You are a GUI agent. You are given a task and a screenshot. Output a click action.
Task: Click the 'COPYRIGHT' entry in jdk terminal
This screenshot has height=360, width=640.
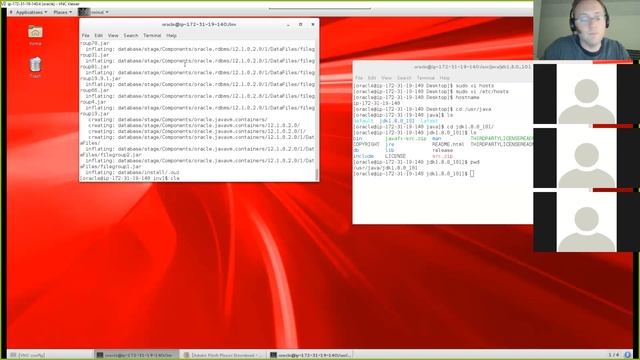(x=367, y=144)
